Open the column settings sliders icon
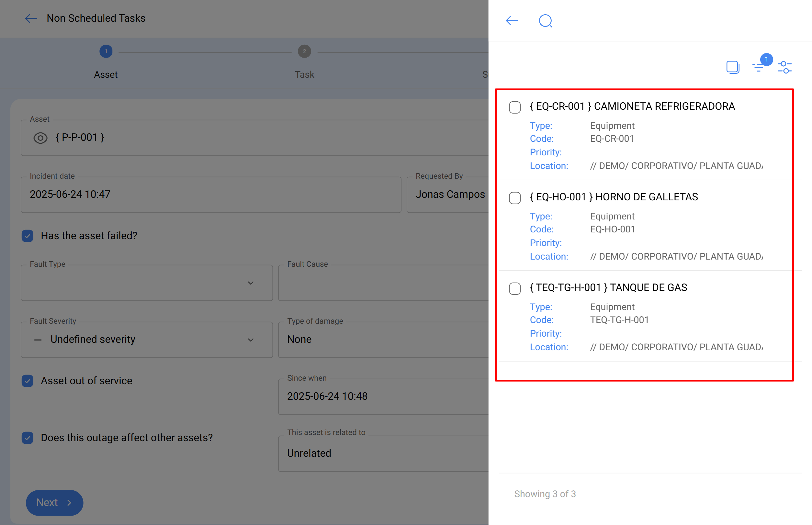 [x=785, y=68]
